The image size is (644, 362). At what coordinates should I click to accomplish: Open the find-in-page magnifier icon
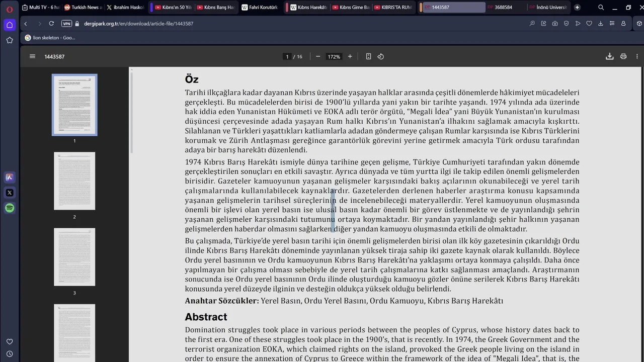tap(532, 24)
